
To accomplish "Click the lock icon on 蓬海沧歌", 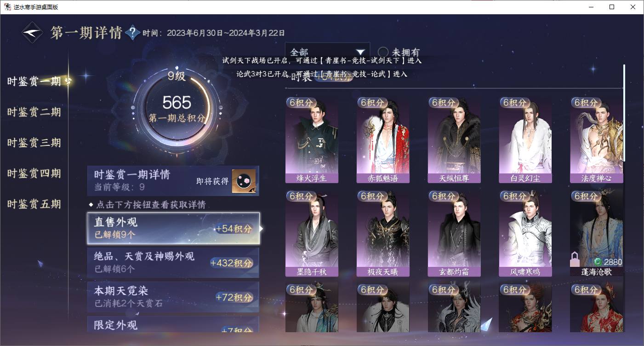I will pos(575,259).
